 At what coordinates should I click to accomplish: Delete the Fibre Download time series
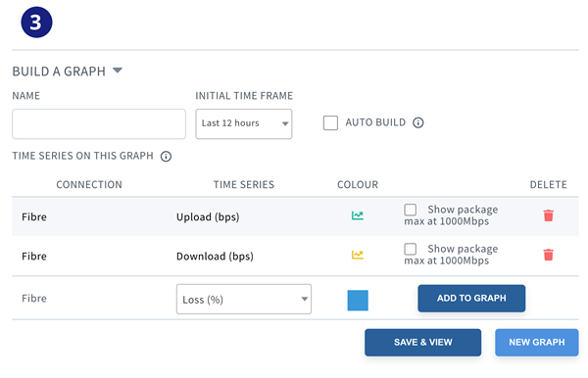pyautogui.click(x=548, y=256)
